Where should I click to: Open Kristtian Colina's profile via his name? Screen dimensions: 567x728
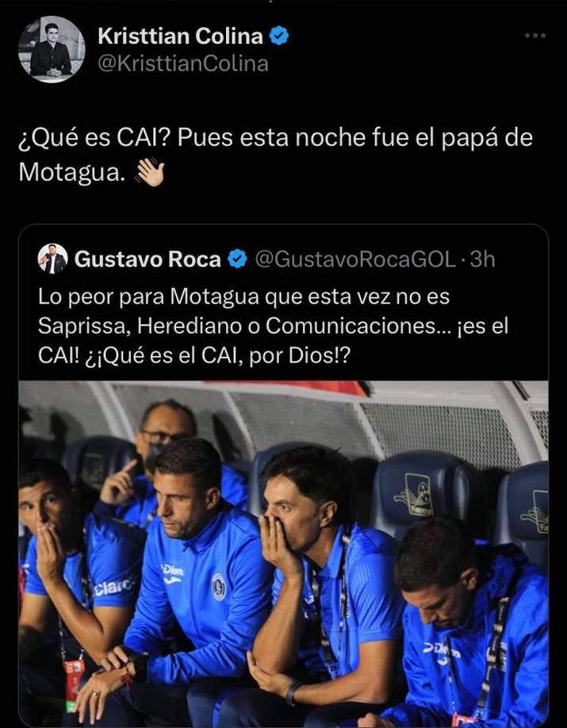coord(178,35)
